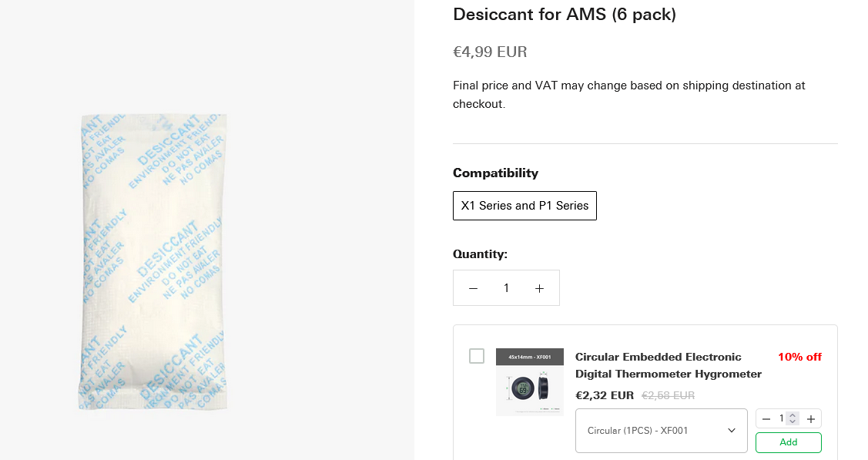
Task: Click the struck-through €2,58 EUR price
Action: pyautogui.click(x=669, y=396)
